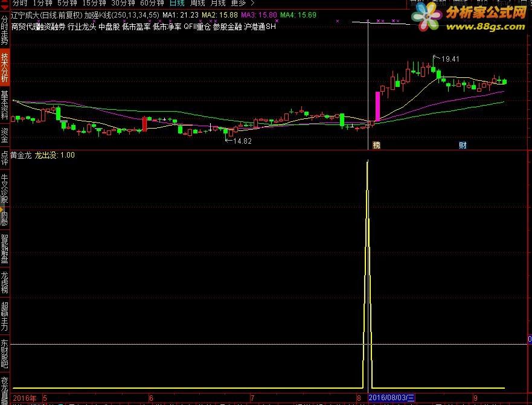Click the 辽宁成大(日线.前复权) title

(46, 15)
